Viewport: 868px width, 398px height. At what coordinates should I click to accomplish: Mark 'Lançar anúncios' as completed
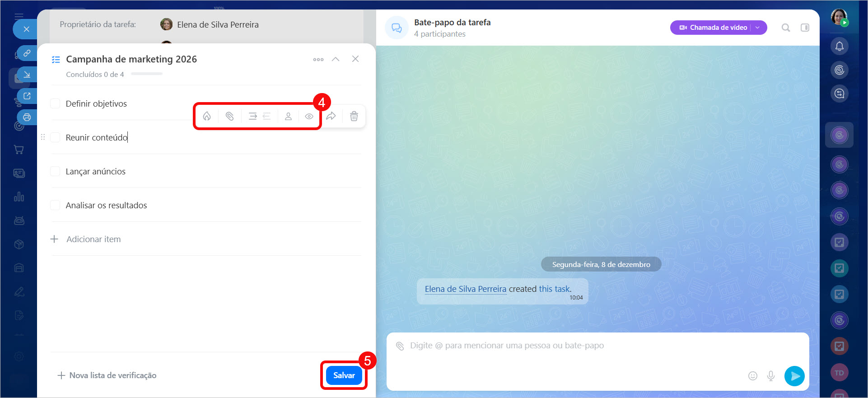[x=55, y=171]
